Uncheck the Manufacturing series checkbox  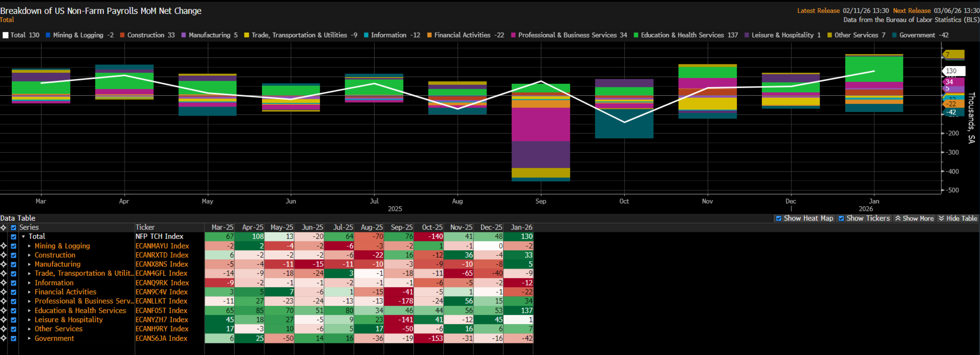[13, 264]
